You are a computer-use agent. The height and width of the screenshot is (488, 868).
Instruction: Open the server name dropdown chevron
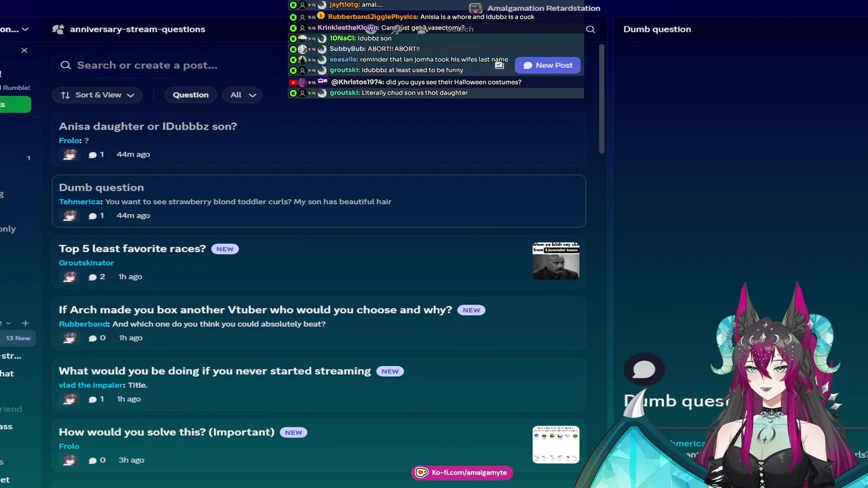25,29
